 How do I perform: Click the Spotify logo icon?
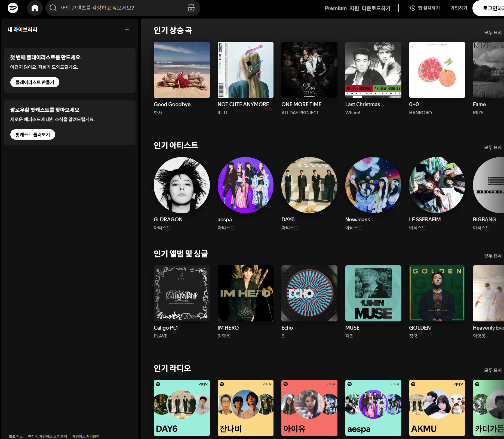click(x=13, y=8)
